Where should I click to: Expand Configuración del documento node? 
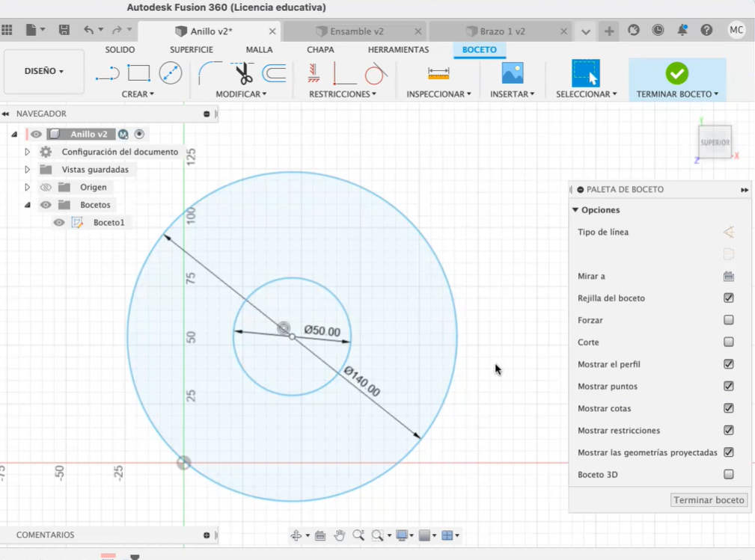28,152
